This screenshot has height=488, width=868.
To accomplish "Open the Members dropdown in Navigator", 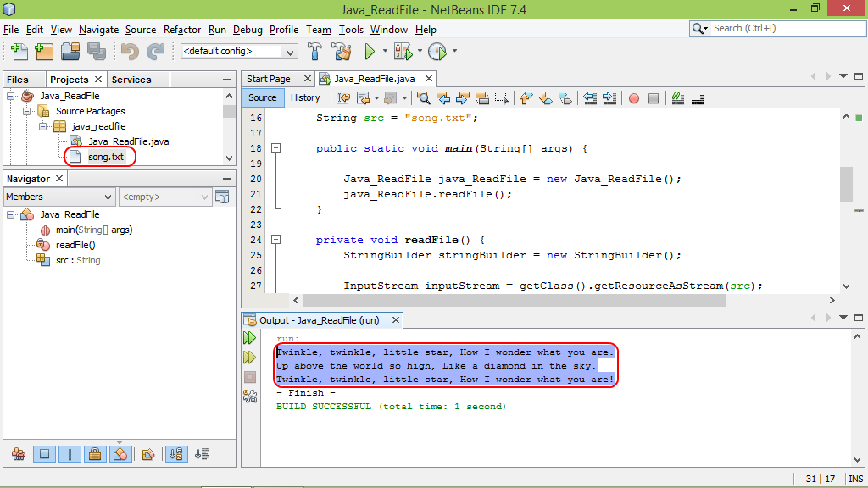I will [x=59, y=197].
